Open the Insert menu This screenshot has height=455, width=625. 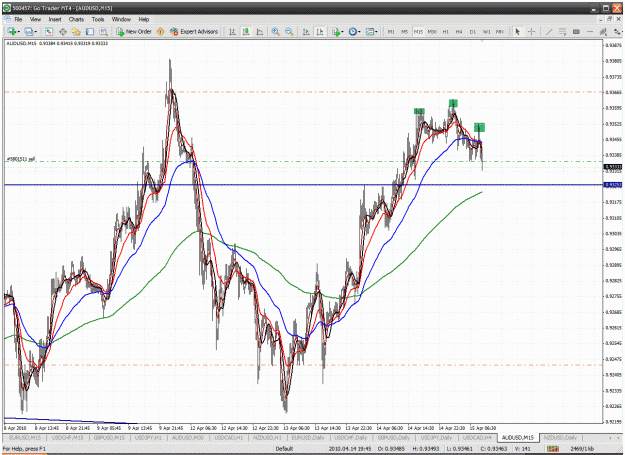tap(55, 19)
